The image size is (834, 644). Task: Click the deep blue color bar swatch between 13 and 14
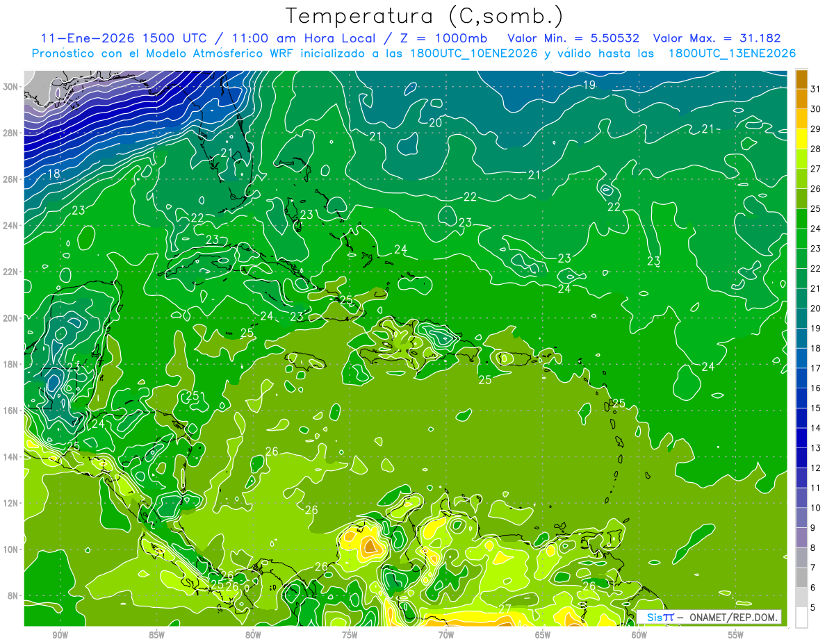pos(801,438)
